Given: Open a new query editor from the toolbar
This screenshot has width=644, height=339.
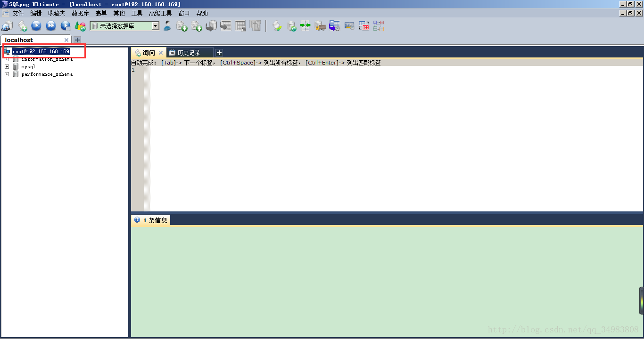Looking at the screenshot, I should tap(22, 26).
